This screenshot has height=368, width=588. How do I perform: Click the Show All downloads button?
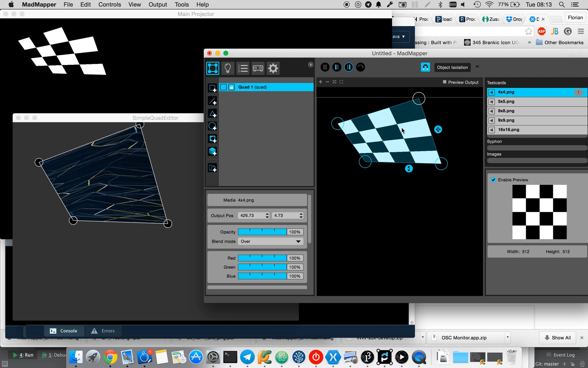click(557, 337)
